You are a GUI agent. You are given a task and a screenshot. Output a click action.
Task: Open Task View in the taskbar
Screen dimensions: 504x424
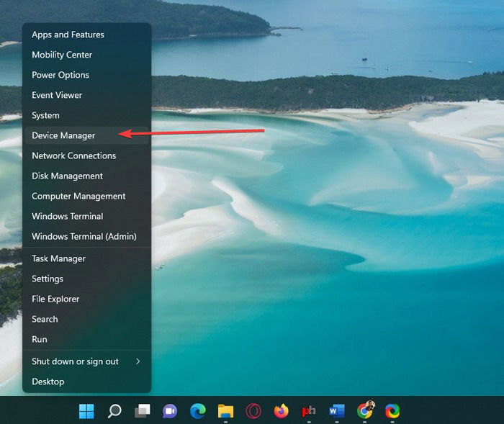(x=142, y=411)
